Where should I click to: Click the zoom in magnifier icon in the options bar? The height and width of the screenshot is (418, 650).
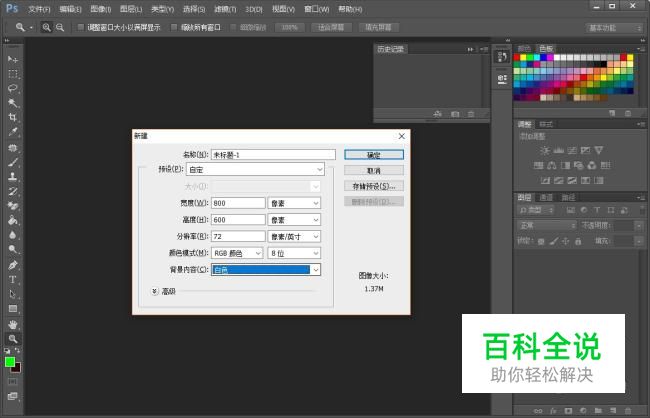[x=47, y=27]
